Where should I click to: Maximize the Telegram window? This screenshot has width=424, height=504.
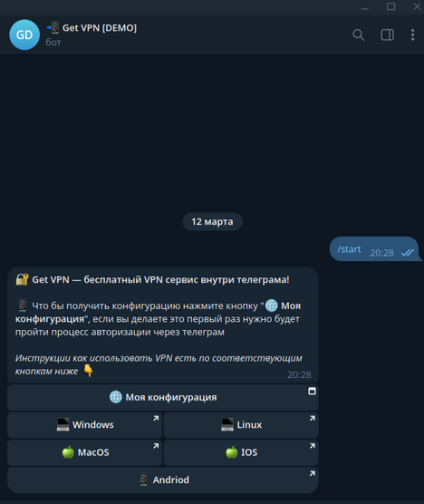click(x=390, y=6)
